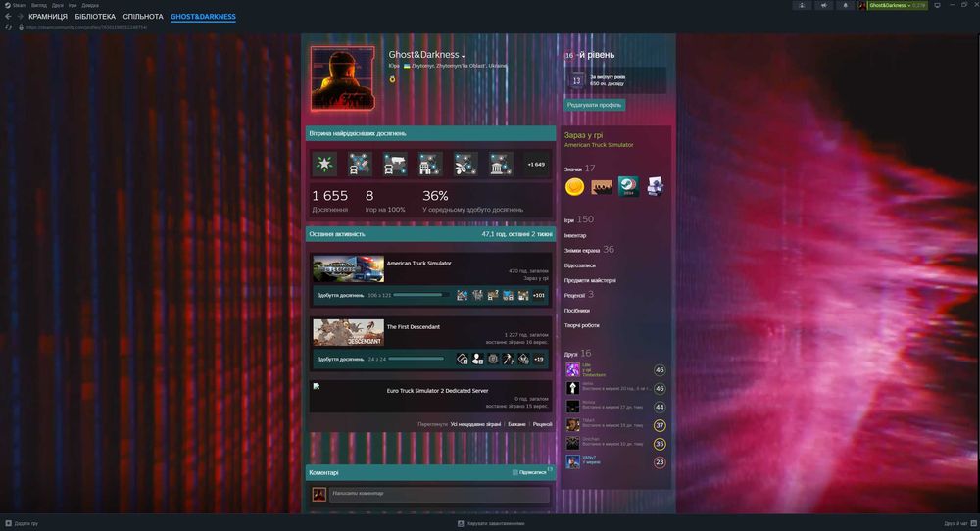Open the star rarest achievement icon
This screenshot has height=531, width=980.
(324, 164)
